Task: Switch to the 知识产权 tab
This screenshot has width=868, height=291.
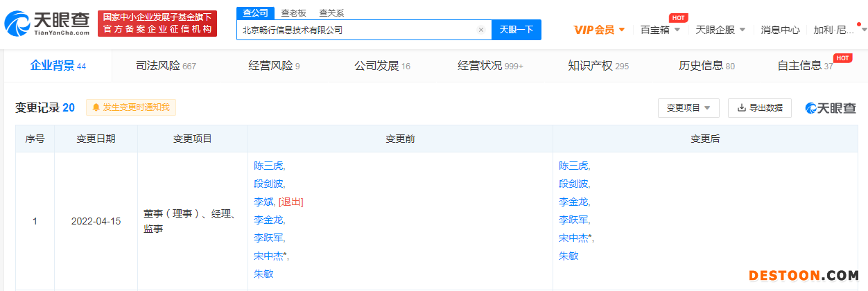Action: click(x=598, y=66)
